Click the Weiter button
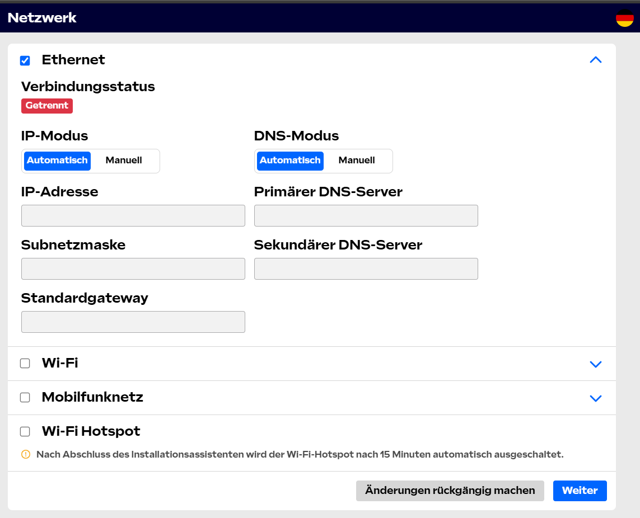 coord(579,491)
